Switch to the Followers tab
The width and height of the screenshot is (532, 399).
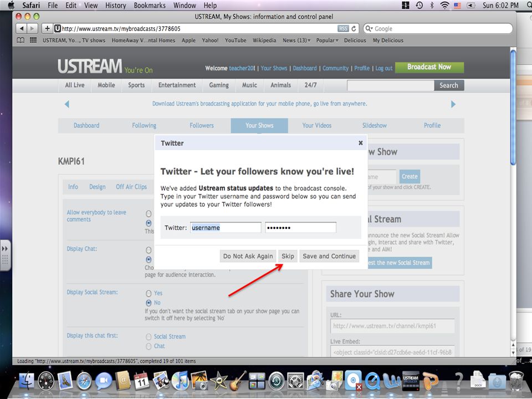[202, 126]
